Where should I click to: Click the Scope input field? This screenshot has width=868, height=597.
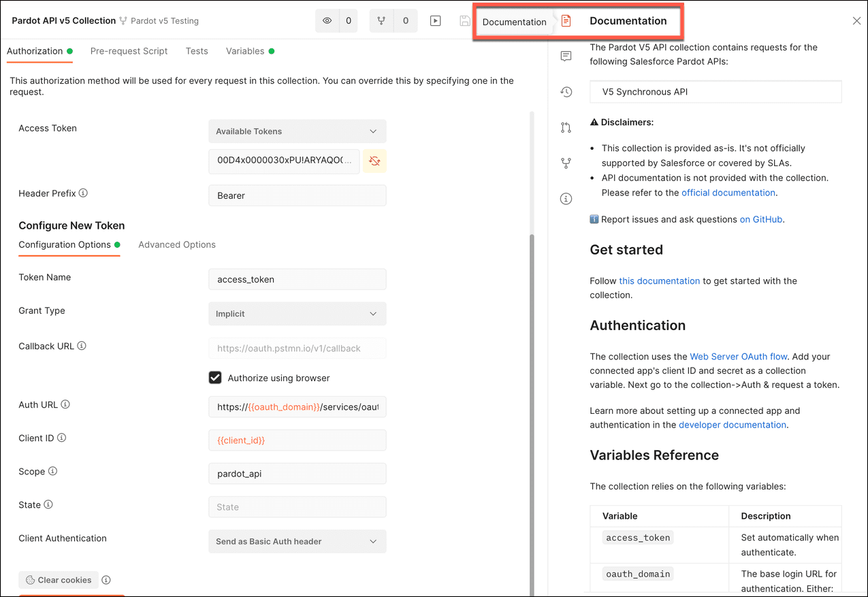[x=297, y=474]
